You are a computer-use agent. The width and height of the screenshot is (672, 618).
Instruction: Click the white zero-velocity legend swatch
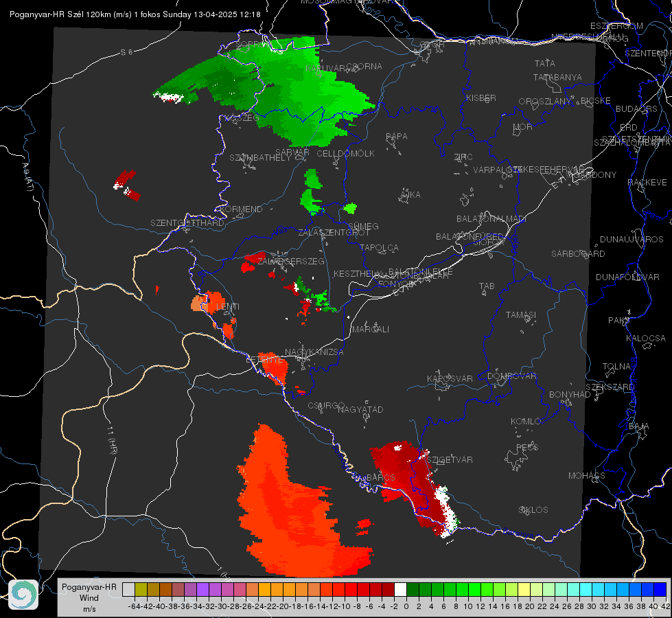400,589
